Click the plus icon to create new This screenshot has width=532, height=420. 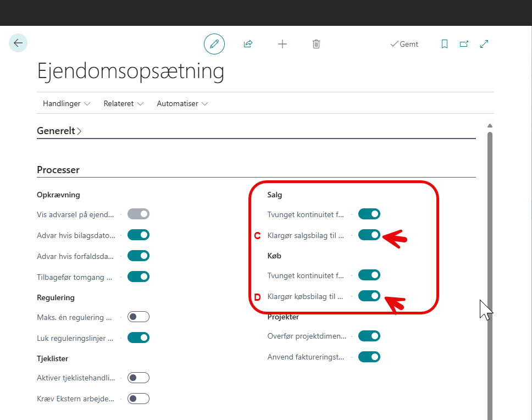[282, 44]
